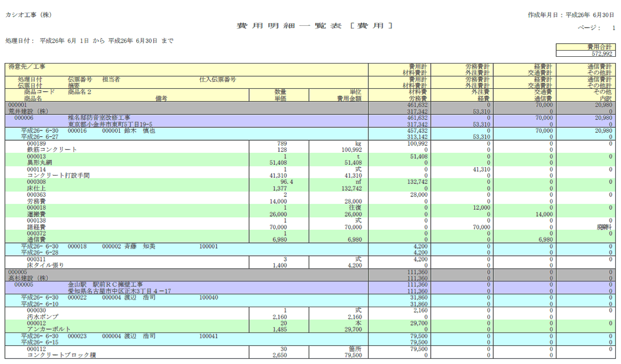Click the 費用金額 column header

coord(349,98)
